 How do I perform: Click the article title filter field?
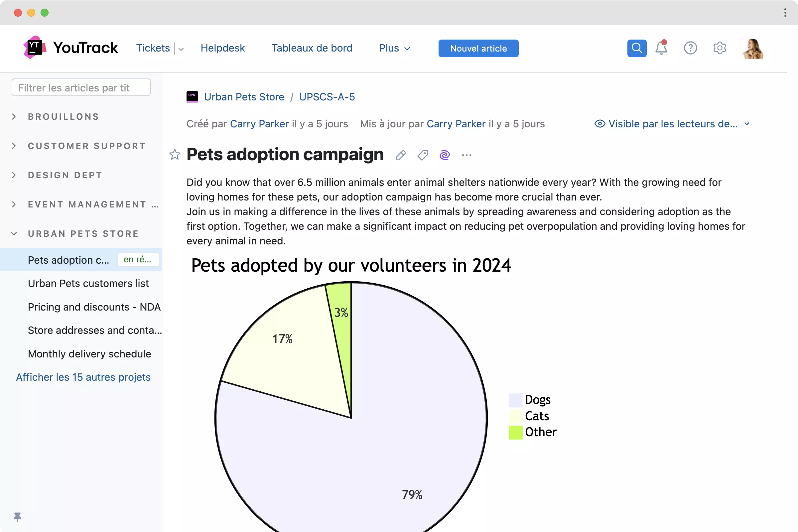pyautogui.click(x=81, y=87)
